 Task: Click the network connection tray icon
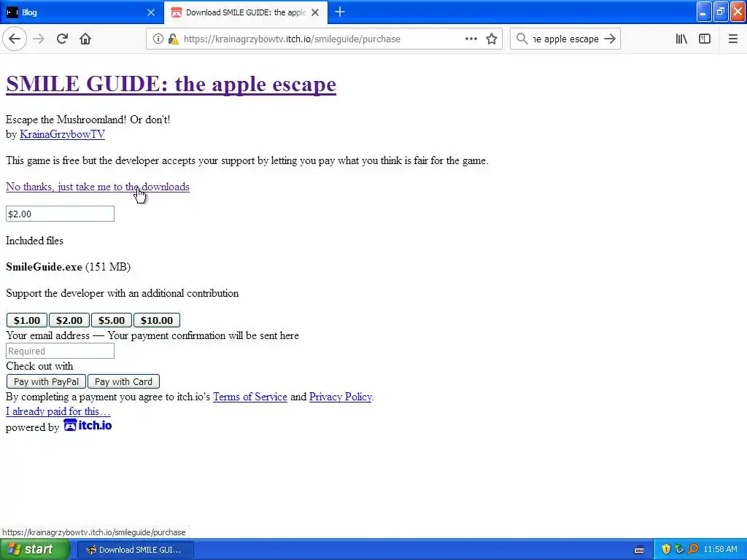point(679,550)
